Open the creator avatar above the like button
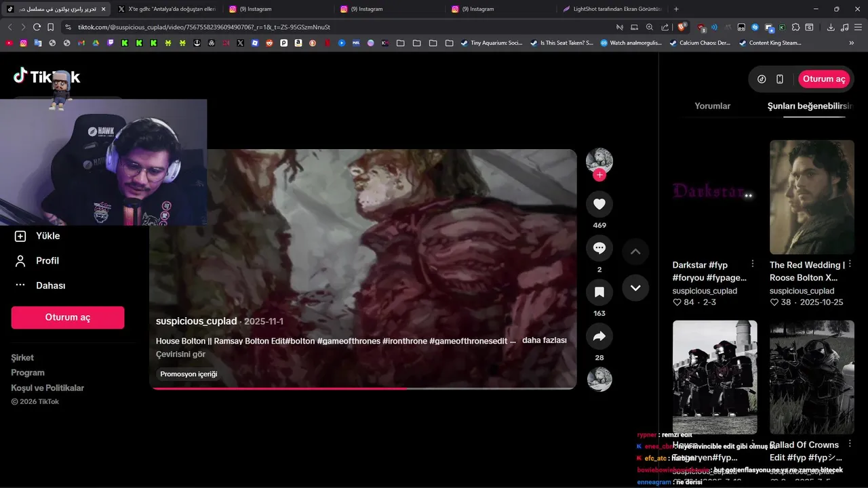Screen dimensions: 868x488 599,161
